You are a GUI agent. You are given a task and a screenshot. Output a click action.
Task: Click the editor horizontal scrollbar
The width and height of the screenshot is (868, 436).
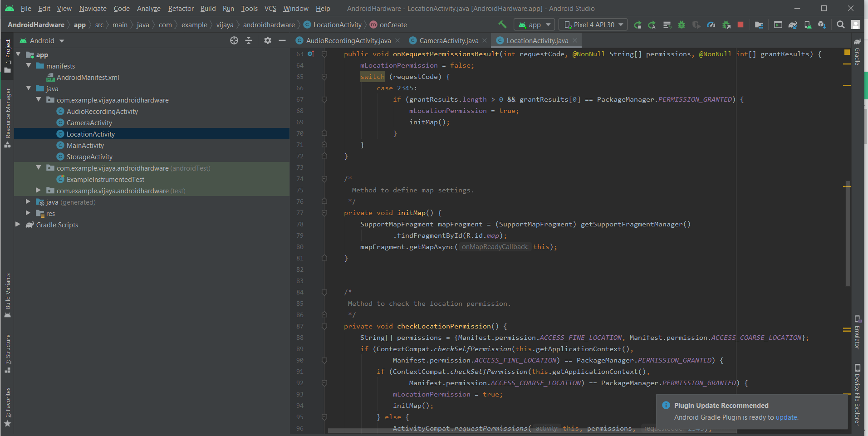click(491, 431)
